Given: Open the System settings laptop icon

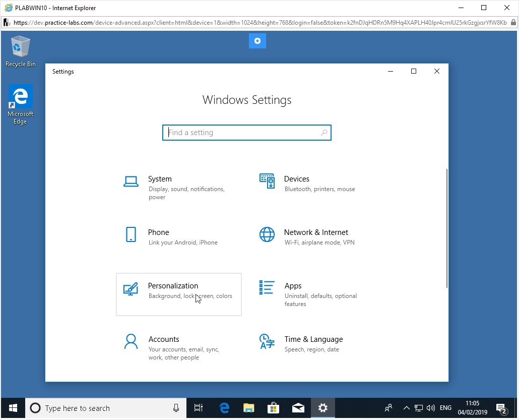Looking at the screenshot, I should pos(131,182).
